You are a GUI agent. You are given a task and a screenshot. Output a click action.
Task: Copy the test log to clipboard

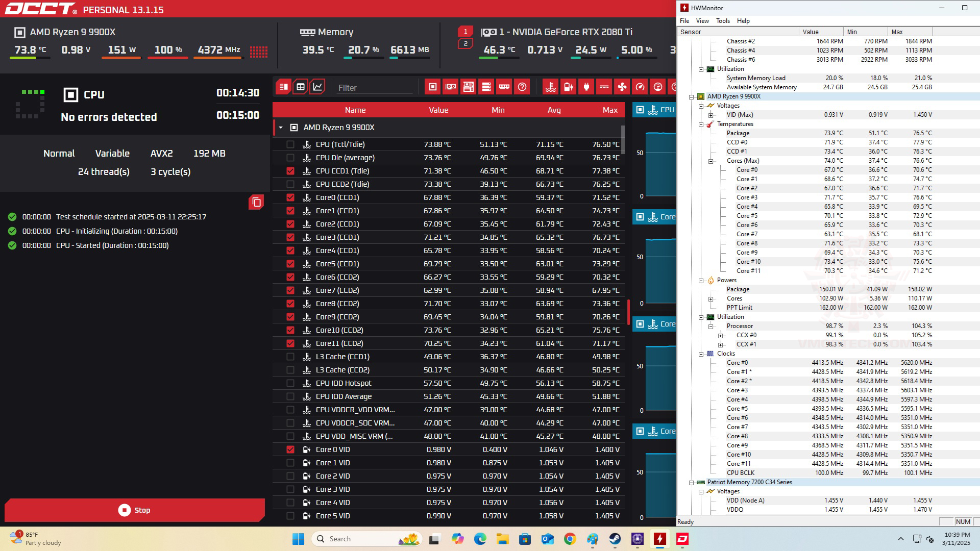(x=256, y=203)
